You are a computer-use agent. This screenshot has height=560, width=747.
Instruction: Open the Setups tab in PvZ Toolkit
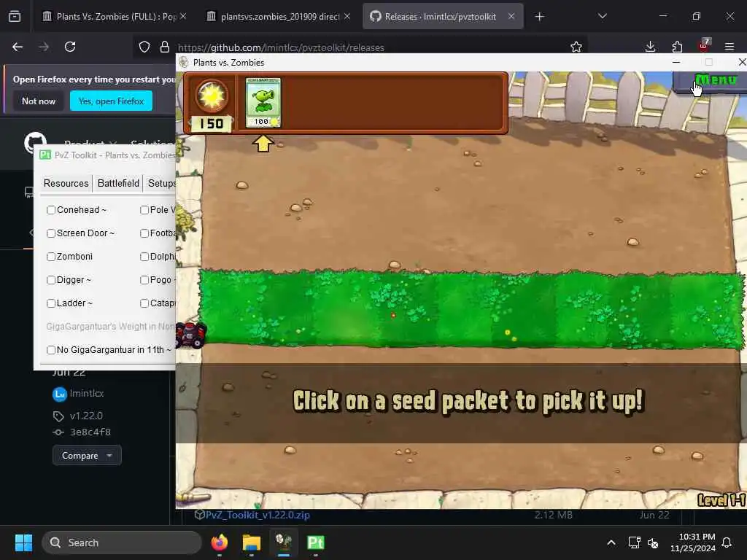click(x=160, y=183)
